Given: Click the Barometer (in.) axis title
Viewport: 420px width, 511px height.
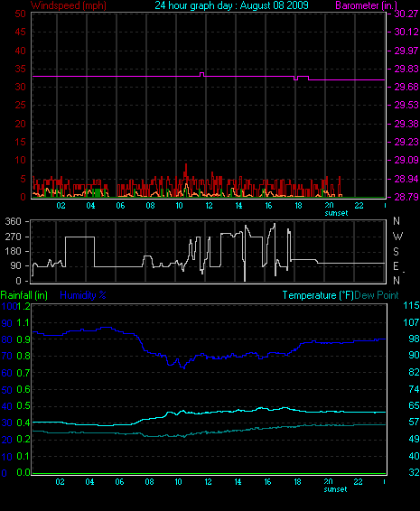Looking at the screenshot, I should (x=366, y=5).
